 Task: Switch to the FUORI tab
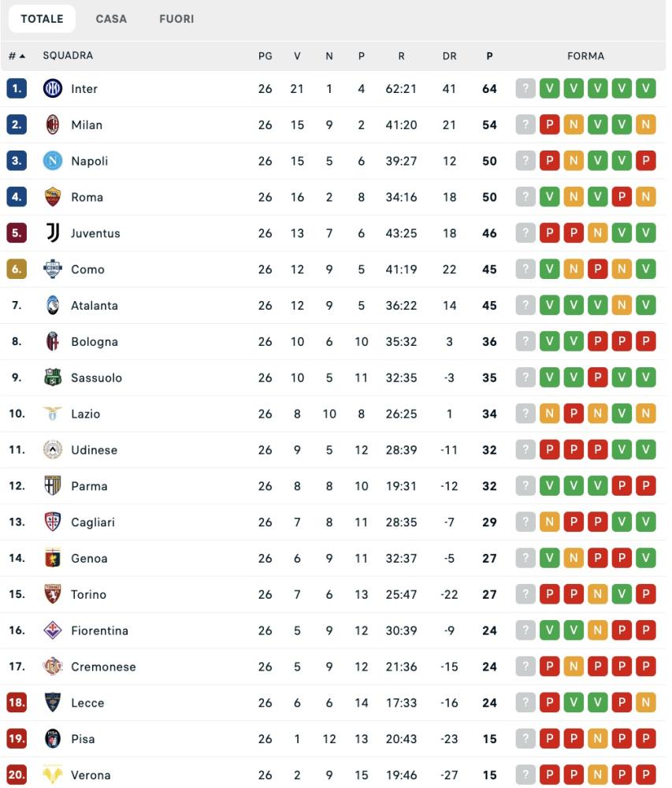[176, 19]
